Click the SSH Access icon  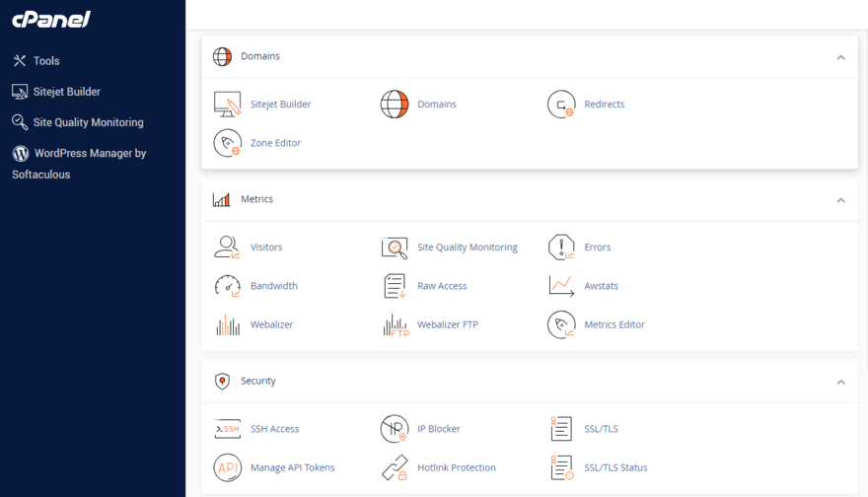228,429
